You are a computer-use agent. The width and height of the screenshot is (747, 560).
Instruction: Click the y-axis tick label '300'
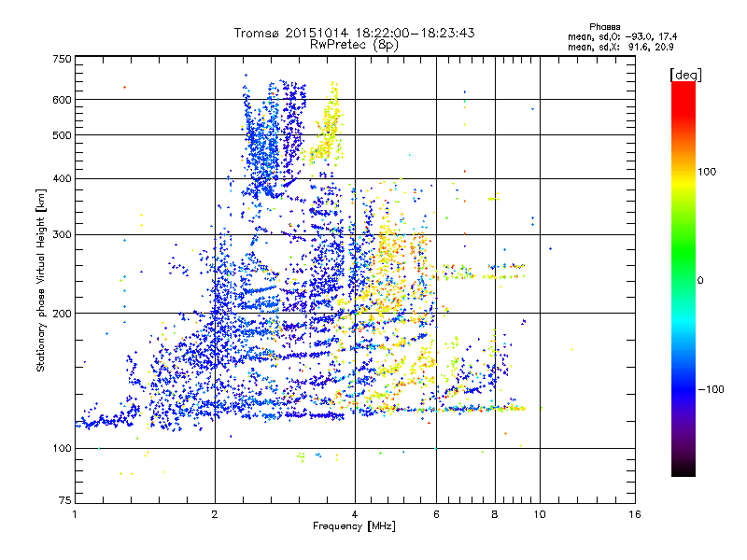pos(62,234)
